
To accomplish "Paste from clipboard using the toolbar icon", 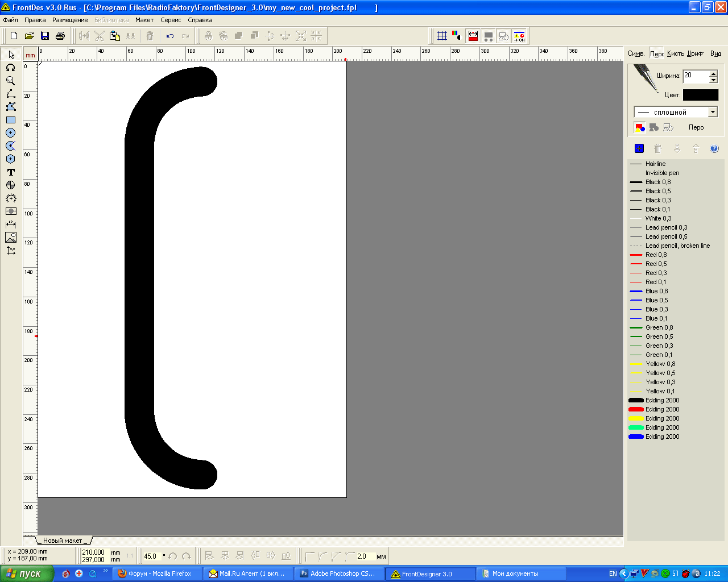I will 115,36.
